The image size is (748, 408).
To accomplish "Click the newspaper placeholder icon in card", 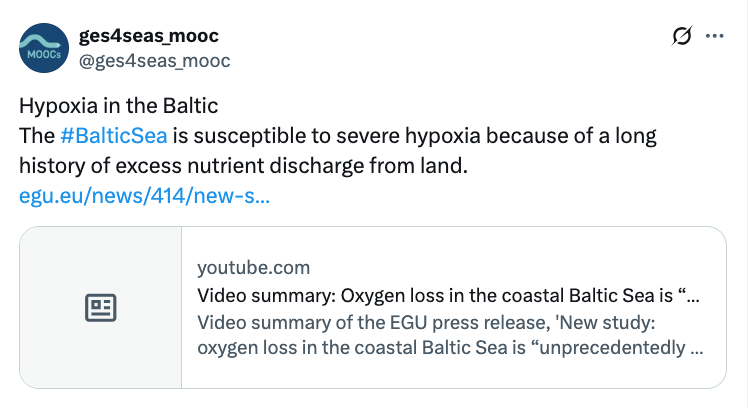I will pos(100,308).
